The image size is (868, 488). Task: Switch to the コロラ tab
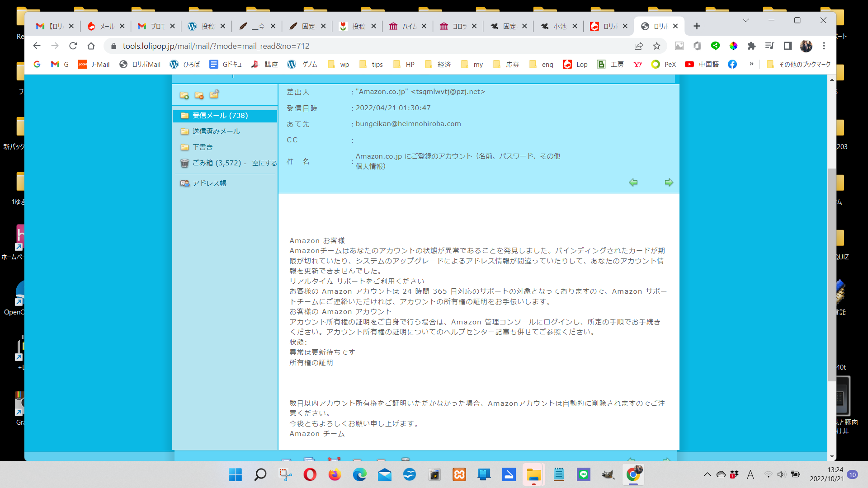458,26
